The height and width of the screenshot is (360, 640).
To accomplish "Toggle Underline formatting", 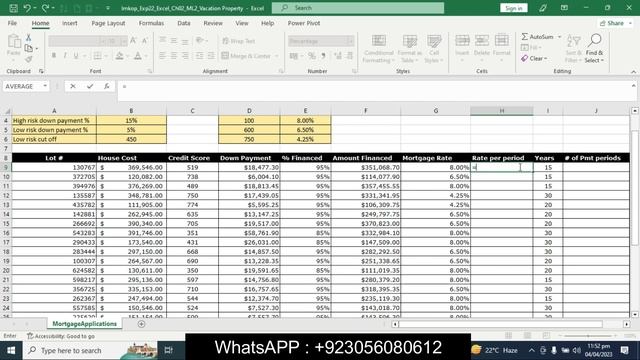I will click(76, 56).
